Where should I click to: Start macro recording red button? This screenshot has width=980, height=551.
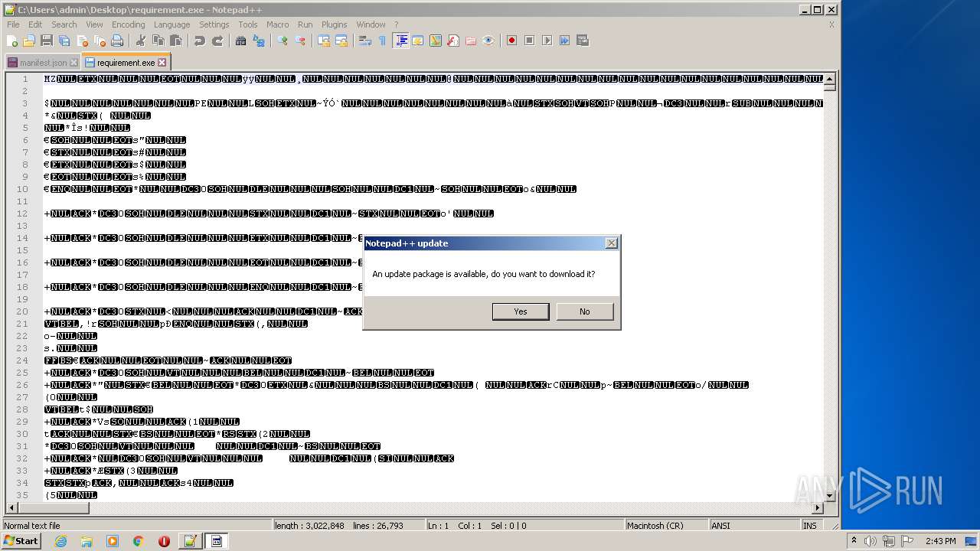pyautogui.click(x=511, y=41)
